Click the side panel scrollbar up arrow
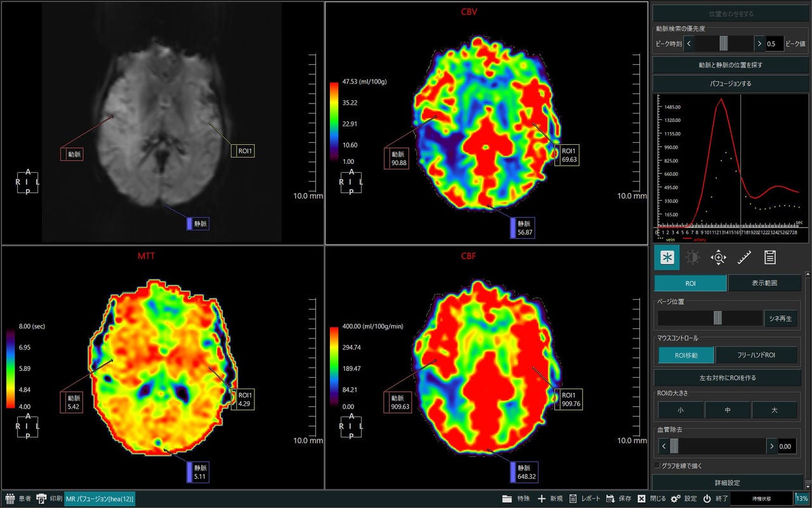 click(x=808, y=276)
